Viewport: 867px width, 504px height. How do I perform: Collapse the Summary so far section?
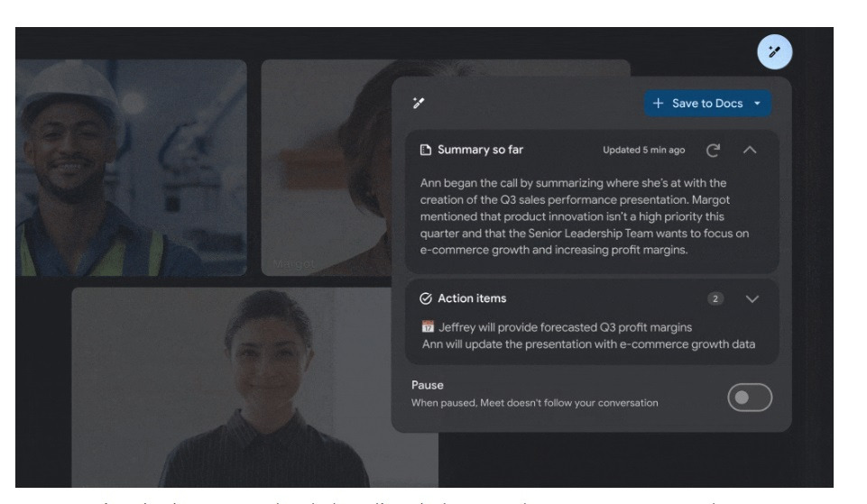(x=750, y=150)
